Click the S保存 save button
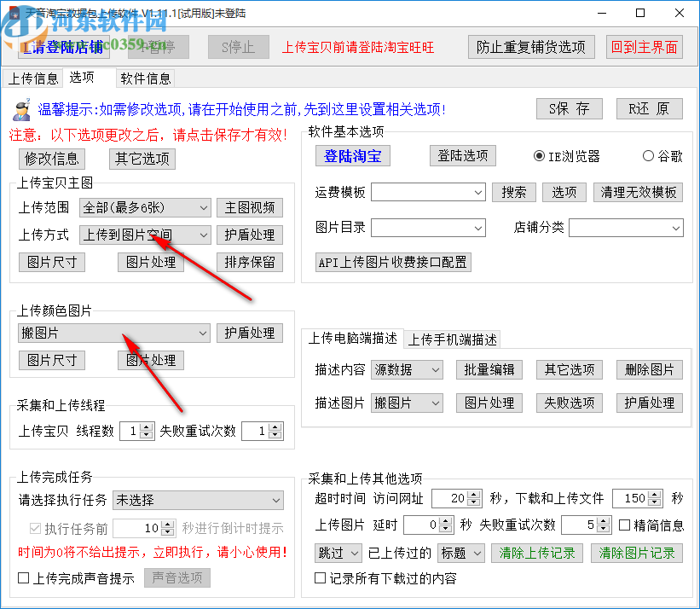The image size is (700, 609). click(x=568, y=108)
